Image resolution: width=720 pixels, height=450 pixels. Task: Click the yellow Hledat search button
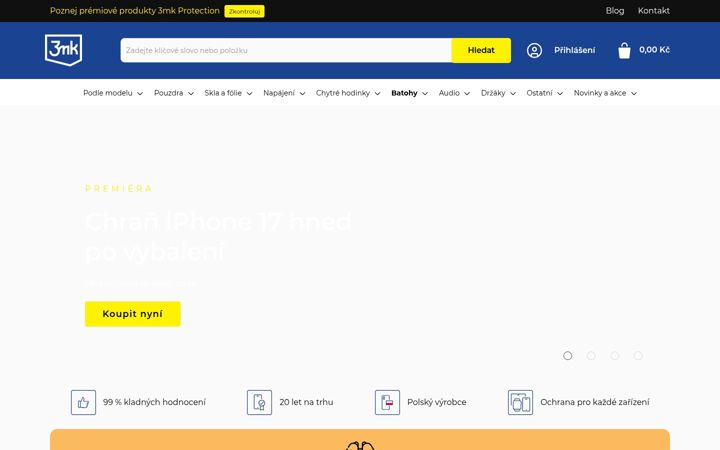point(481,51)
